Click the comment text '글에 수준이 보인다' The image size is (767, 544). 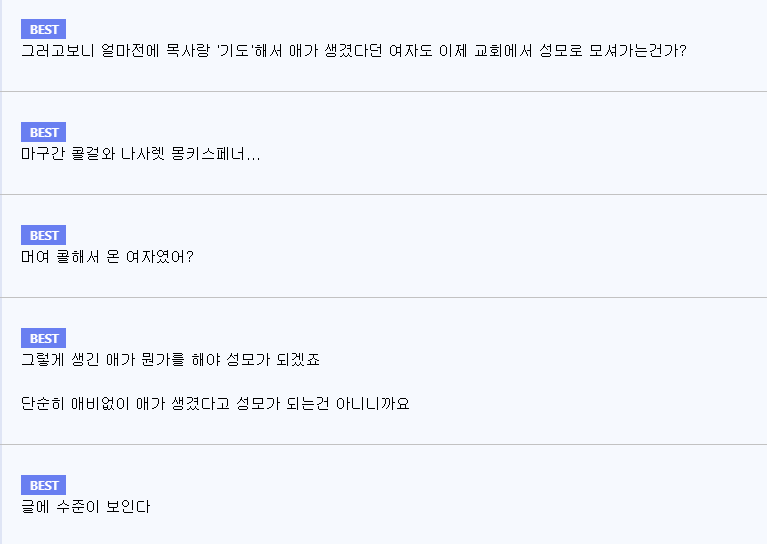[x=86, y=506]
